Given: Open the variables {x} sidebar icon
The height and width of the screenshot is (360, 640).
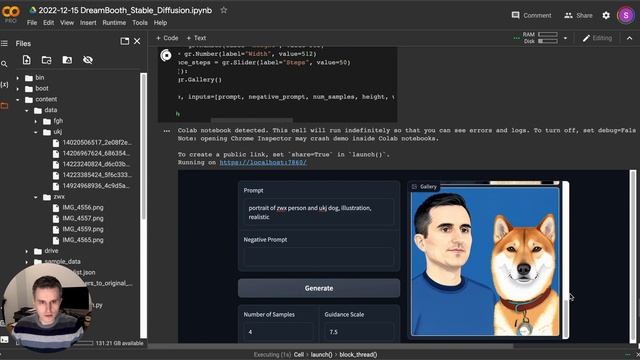Looking at the screenshot, I should 4,84.
